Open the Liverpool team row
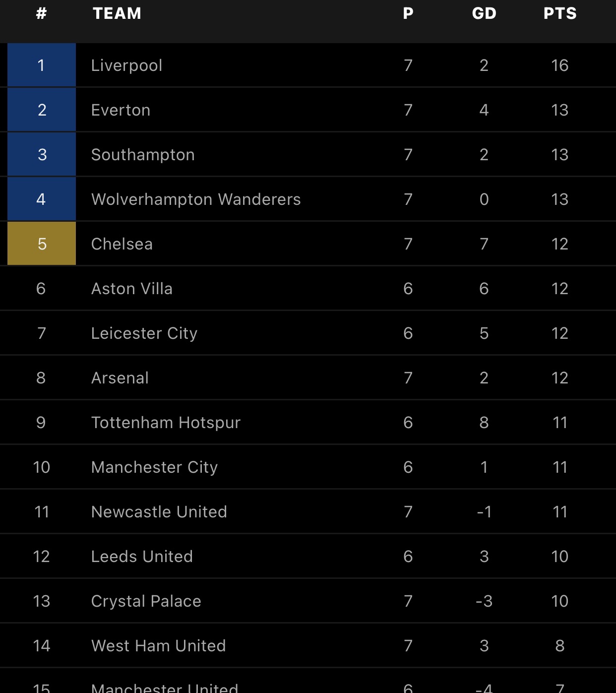The image size is (616, 693). [x=308, y=65]
